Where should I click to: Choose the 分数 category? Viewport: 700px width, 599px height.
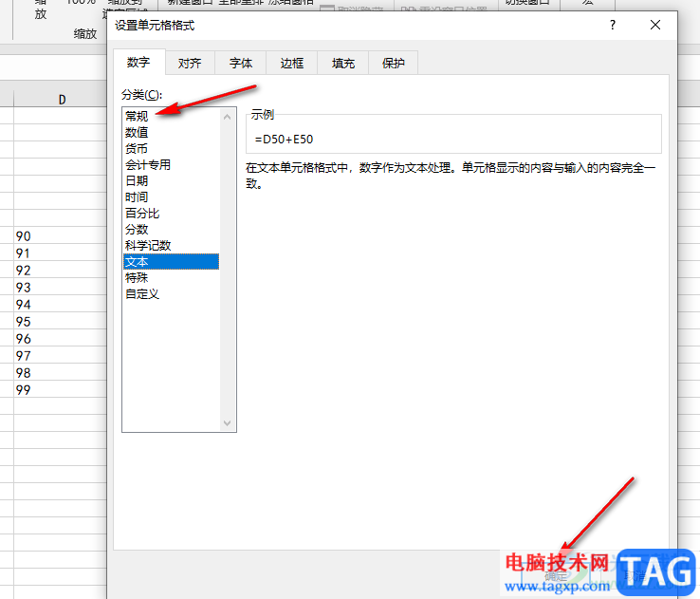[172, 229]
